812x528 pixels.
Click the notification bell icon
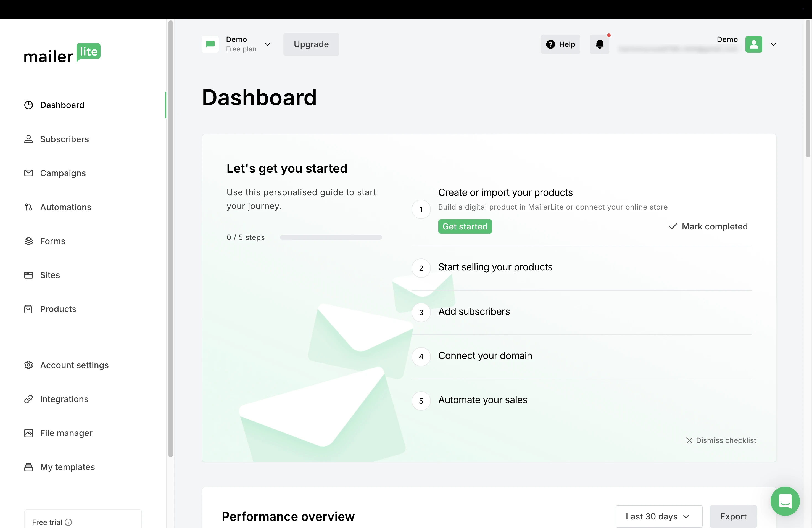pos(599,44)
